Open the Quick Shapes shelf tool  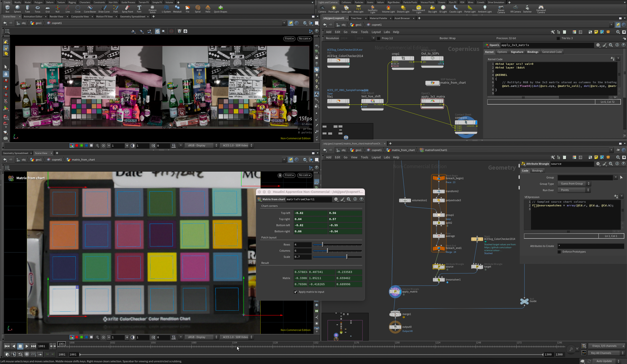pyautogui.click(x=220, y=9)
